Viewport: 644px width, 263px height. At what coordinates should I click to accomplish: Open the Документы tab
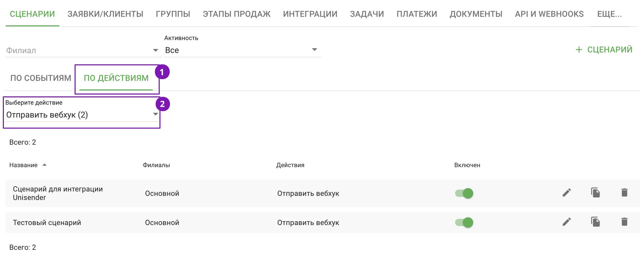coord(476,14)
